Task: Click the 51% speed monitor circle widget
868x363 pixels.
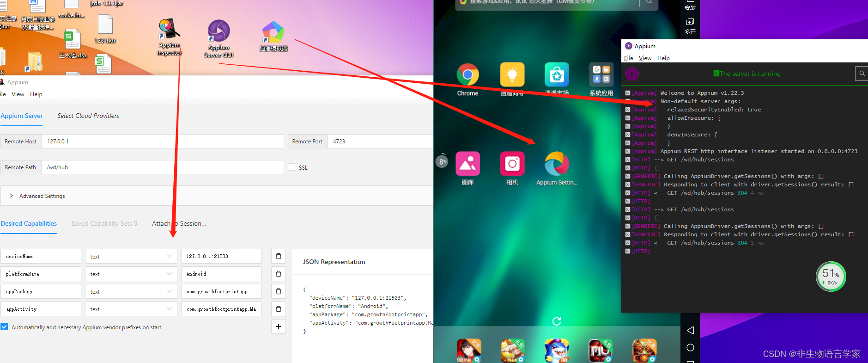Action: pos(831,277)
